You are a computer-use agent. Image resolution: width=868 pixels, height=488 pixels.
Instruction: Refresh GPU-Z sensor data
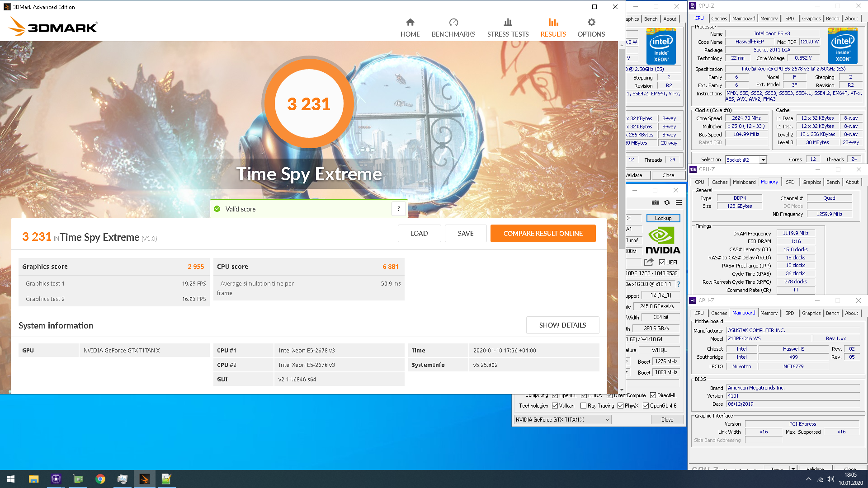(667, 202)
